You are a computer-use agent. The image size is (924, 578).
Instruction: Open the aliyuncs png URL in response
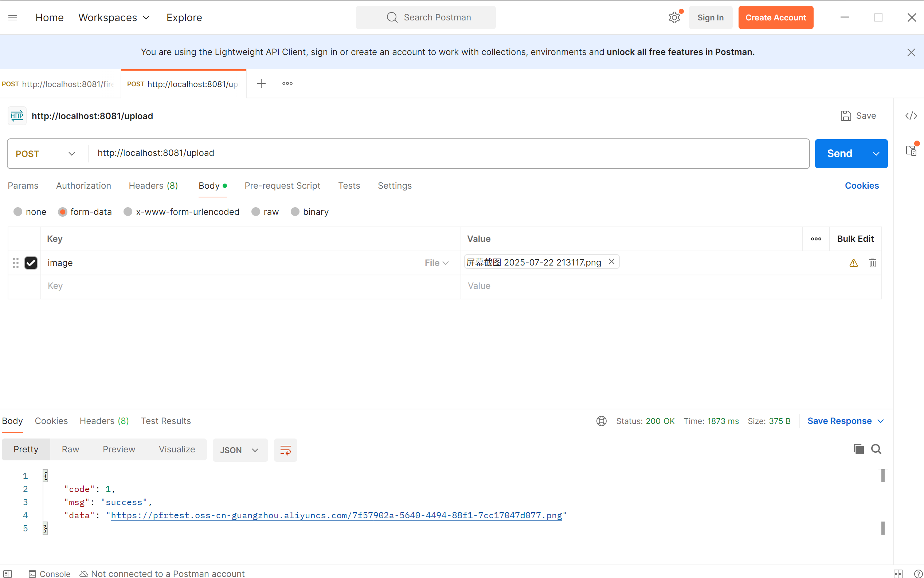(336, 515)
